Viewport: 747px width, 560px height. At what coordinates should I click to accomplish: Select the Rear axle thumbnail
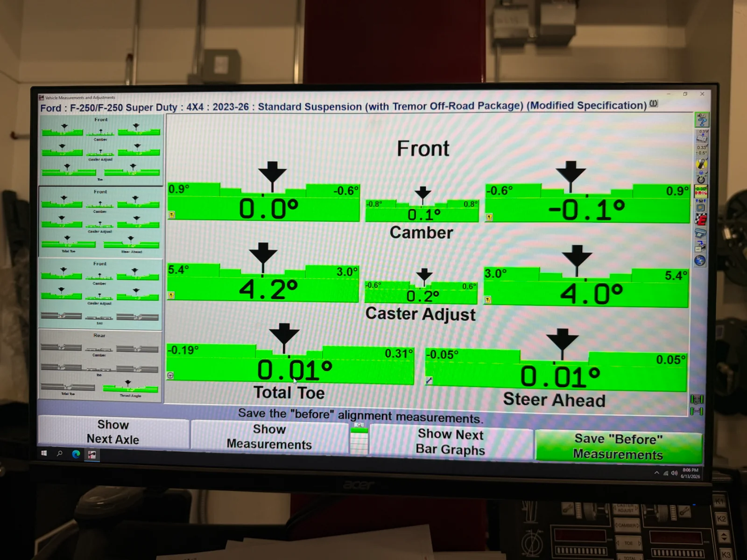click(100, 365)
